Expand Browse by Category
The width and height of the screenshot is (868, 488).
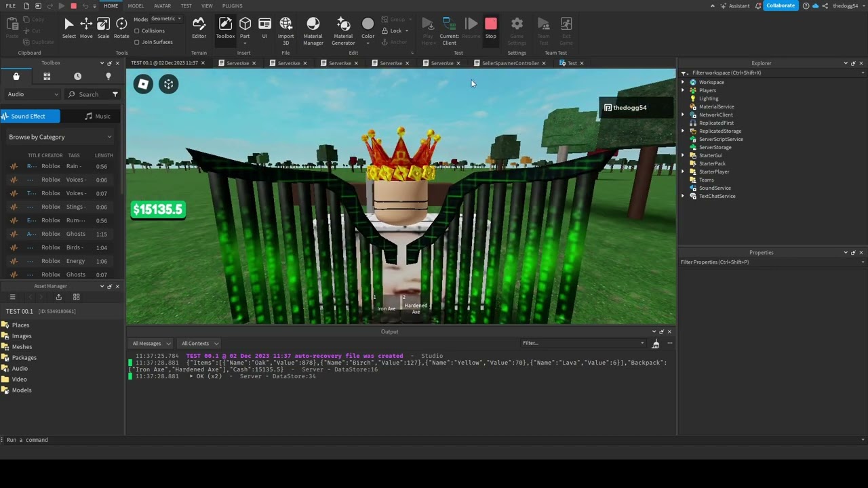coord(60,137)
